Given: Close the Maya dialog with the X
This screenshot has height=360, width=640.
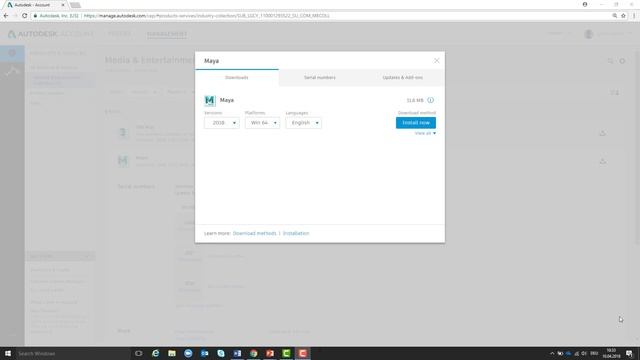Looking at the screenshot, I should (x=436, y=60).
